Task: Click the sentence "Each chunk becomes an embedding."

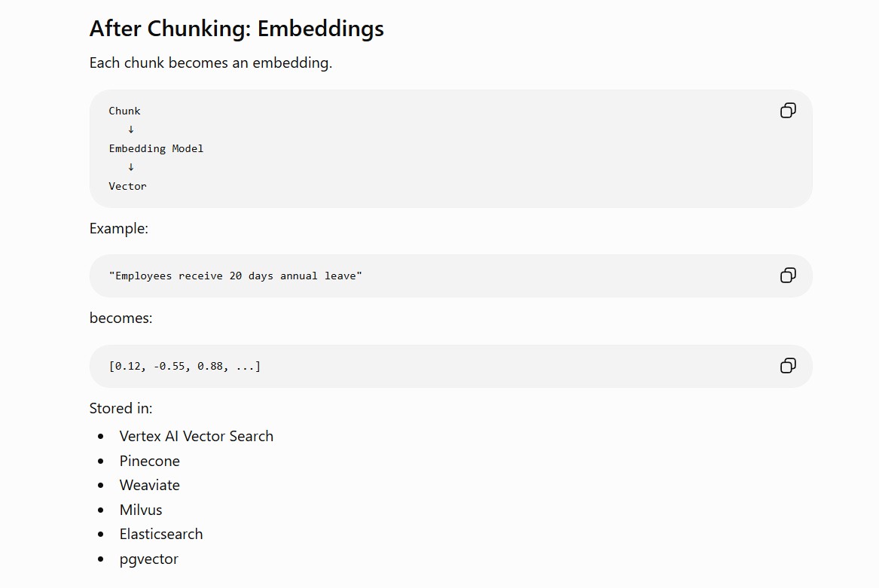Action: (x=211, y=62)
